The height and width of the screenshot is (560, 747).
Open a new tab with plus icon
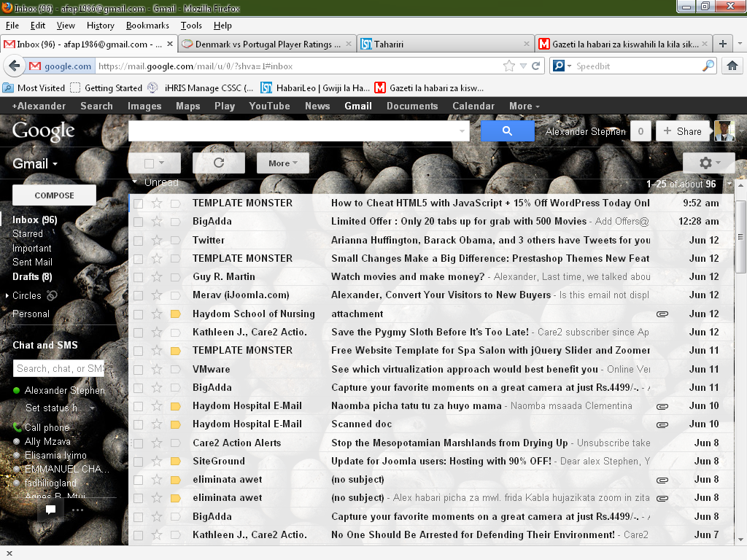(x=723, y=44)
